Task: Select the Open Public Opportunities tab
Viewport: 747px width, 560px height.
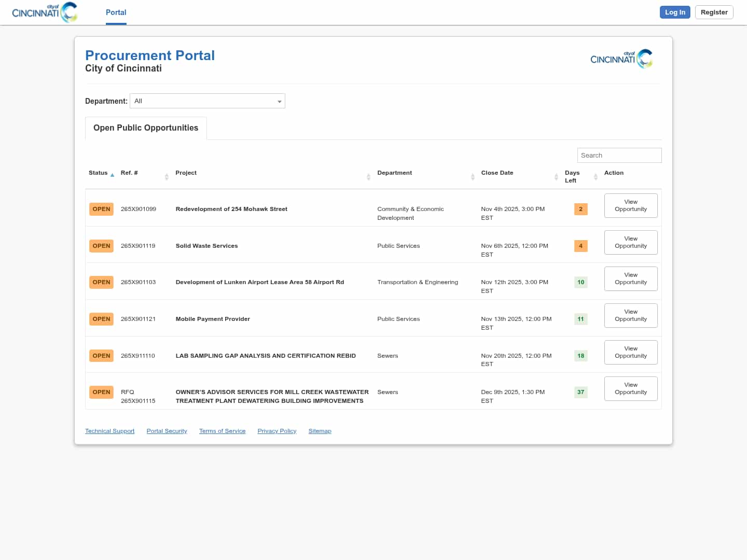Action: coord(146,128)
